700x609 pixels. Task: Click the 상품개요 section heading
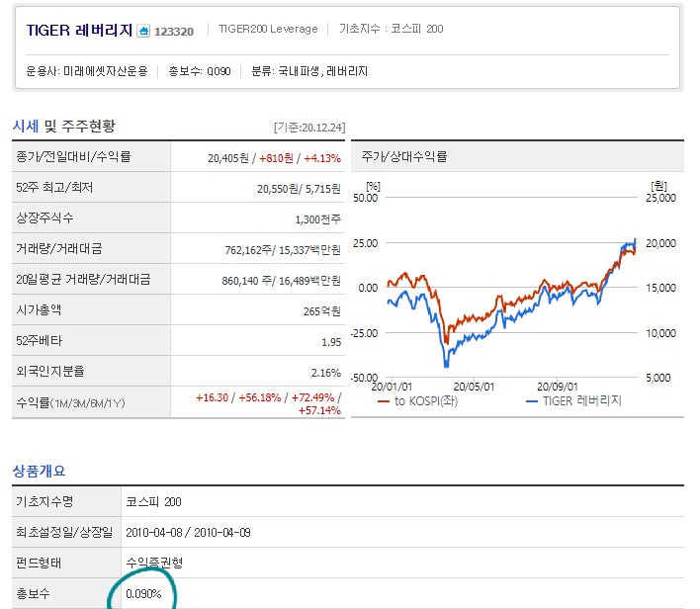coord(39,471)
